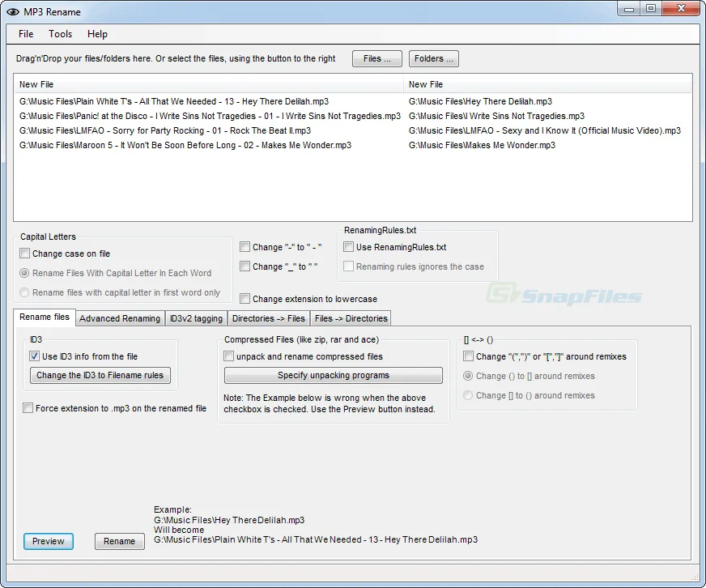Open the File menu

[x=26, y=34]
